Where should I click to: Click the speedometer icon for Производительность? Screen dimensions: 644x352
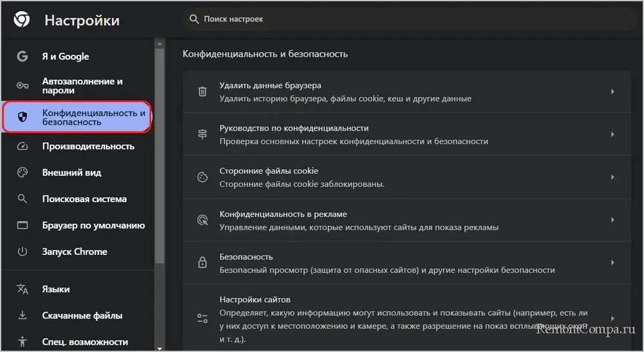pos(23,146)
